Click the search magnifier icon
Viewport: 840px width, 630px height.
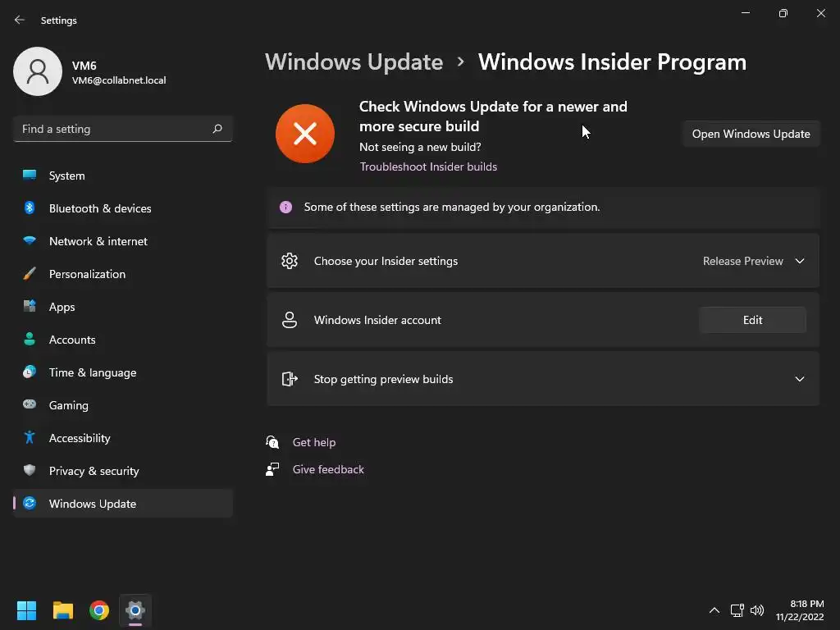tap(217, 129)
